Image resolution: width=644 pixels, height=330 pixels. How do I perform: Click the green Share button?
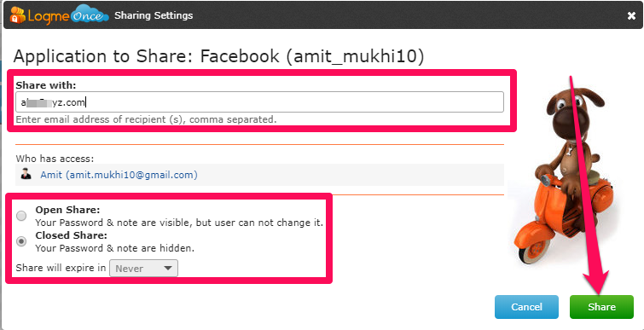coord(601,307)
